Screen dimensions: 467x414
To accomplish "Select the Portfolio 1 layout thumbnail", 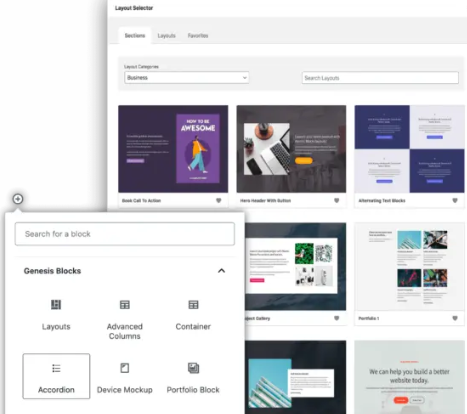I will pyautogui.click(x=409, y=267).
